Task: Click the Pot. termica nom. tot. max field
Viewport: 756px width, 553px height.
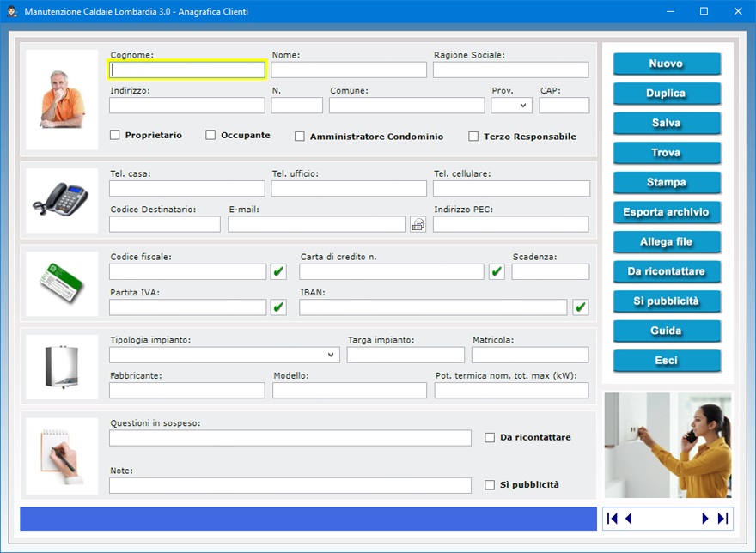Action: 511,391
